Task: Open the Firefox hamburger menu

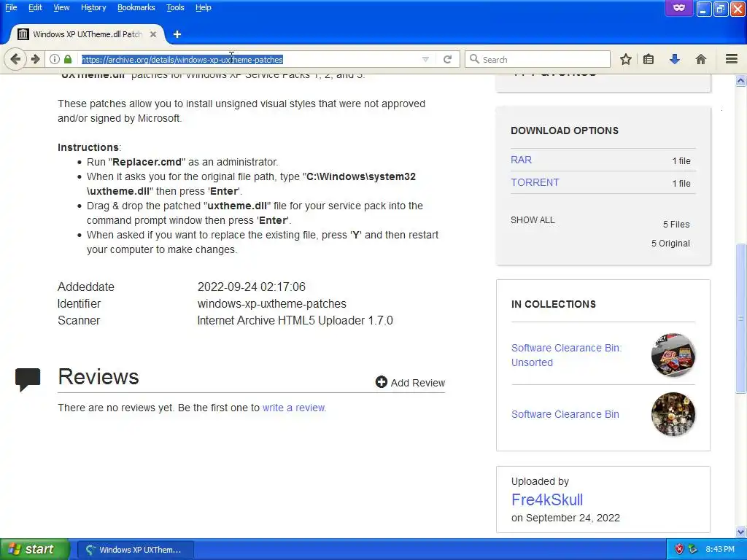Action: (731, 59)
